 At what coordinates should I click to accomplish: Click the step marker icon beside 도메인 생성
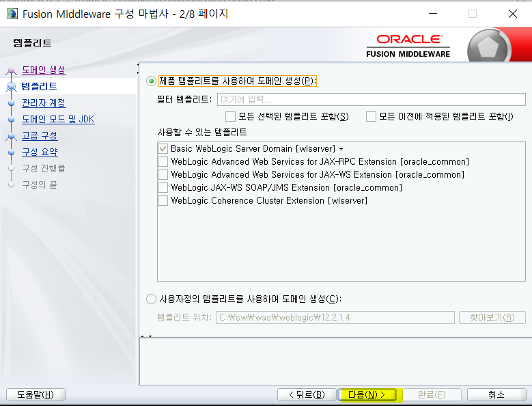click(x=11, y=70)
